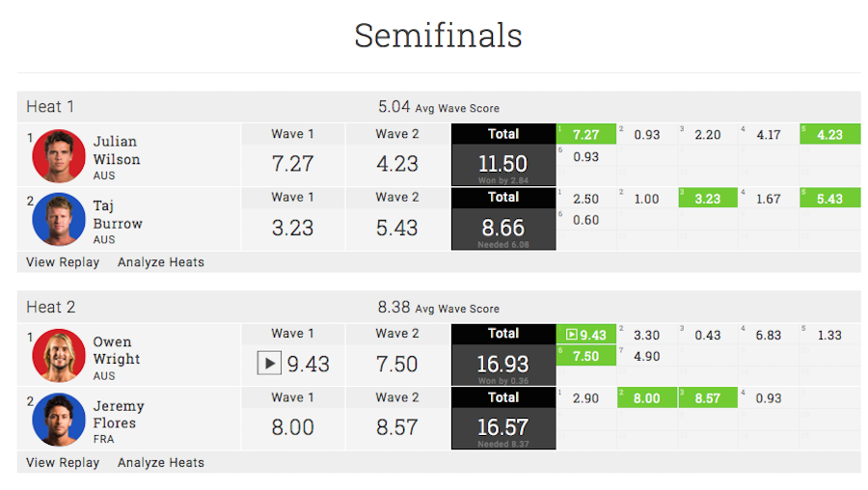
Task: Select Jeremy Flores's green 8.57 wave score
Action: tap(707, 398)
